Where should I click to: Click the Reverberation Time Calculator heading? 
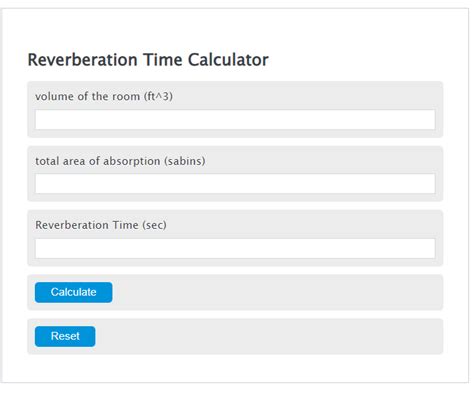click(x=148, y=60)
